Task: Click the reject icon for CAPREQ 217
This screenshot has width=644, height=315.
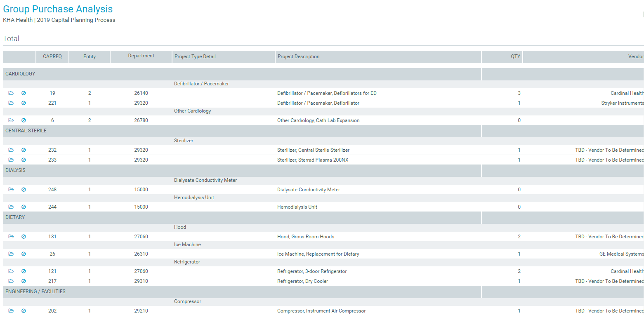Action: point(24,281)
